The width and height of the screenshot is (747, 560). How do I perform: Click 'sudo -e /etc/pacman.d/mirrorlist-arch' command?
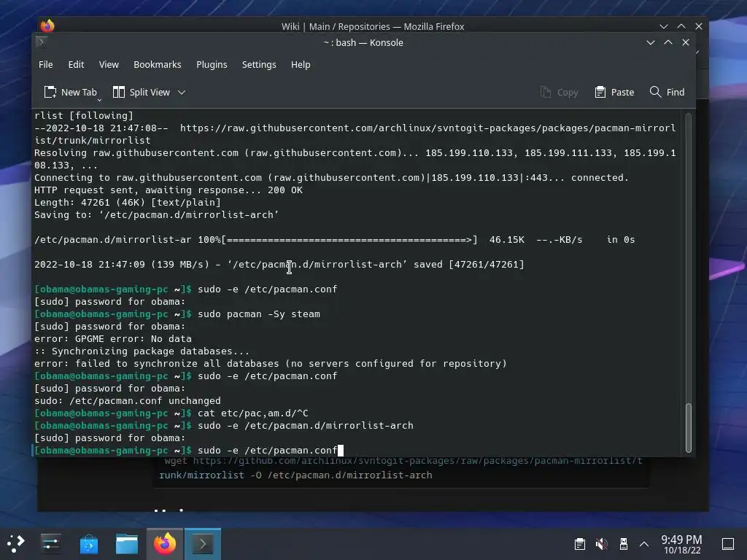click(x=306, y=426)
